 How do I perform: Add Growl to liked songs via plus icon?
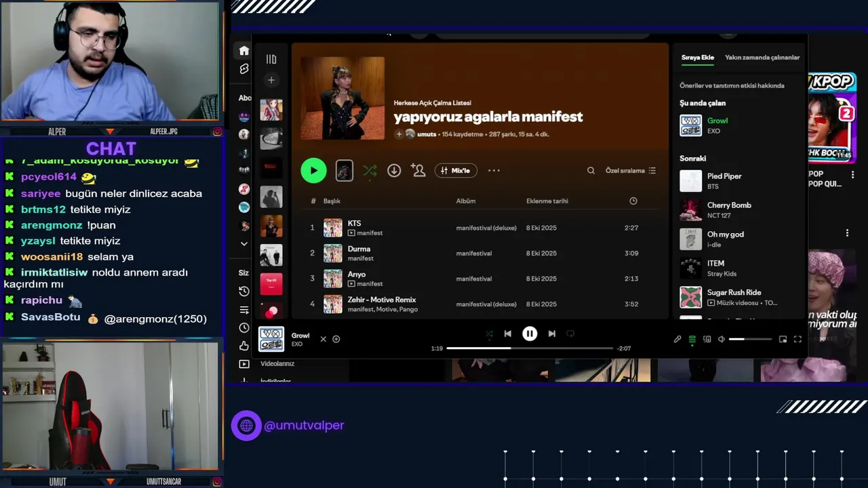(336, 339)
